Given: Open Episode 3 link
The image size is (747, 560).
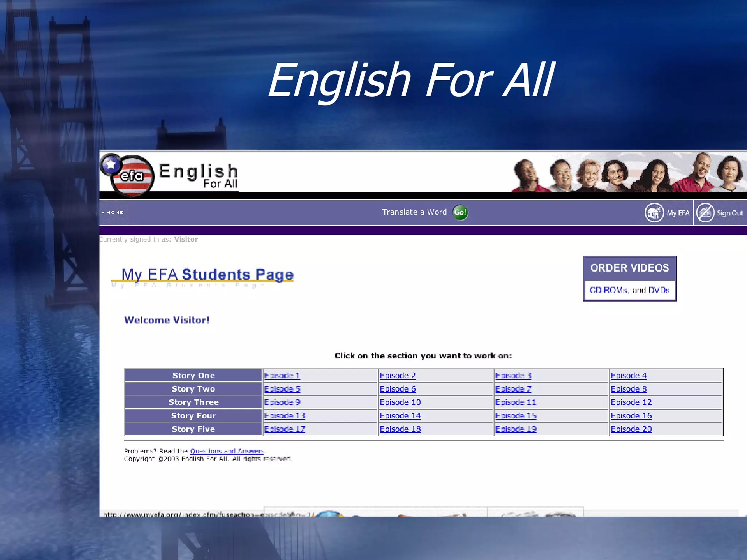Looking at the screenshot, I should (513, 376).
